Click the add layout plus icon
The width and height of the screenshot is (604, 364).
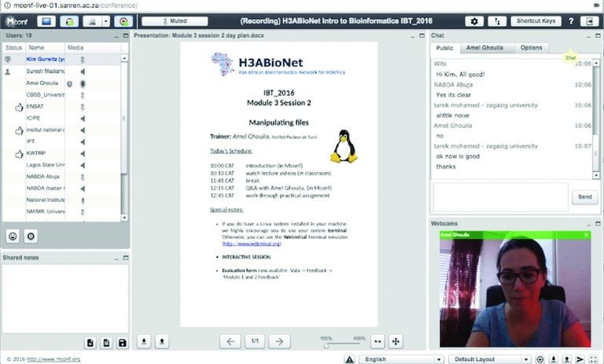point(540,359)
